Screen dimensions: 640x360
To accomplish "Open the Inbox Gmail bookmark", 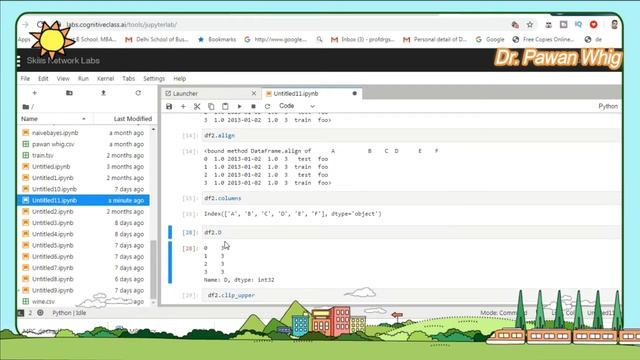I will click(x=362, y=40).
